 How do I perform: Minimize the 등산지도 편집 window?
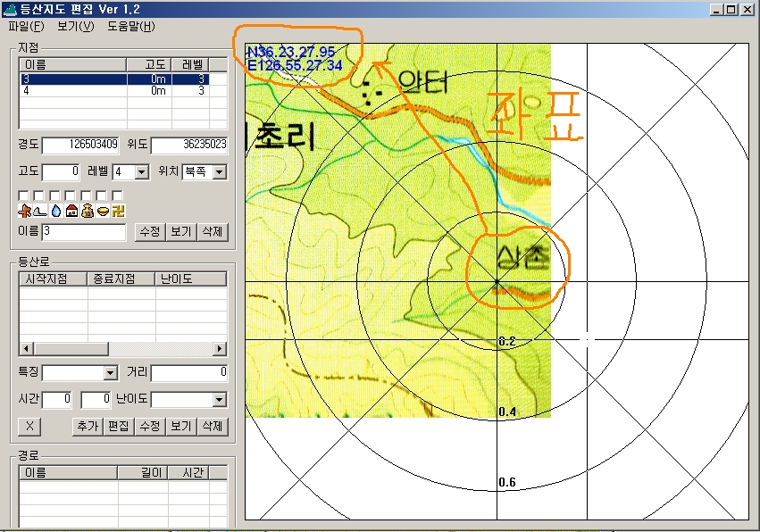pos(717,9)
